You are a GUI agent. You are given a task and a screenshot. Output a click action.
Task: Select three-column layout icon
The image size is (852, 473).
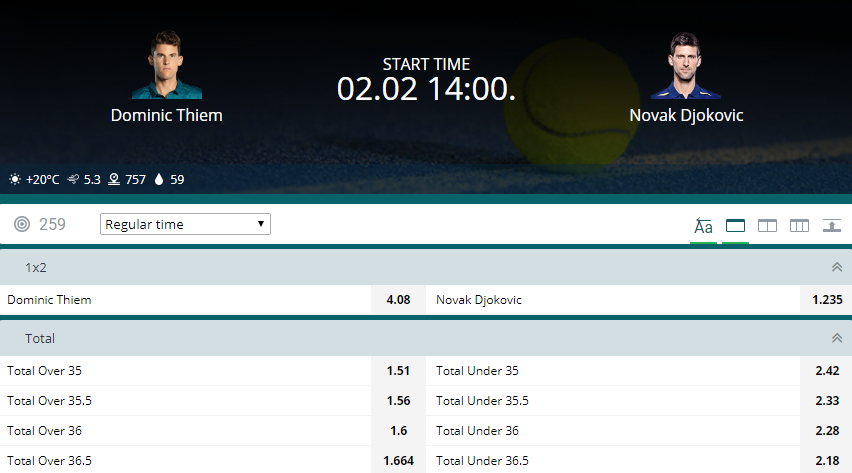[x=799, y=225]
